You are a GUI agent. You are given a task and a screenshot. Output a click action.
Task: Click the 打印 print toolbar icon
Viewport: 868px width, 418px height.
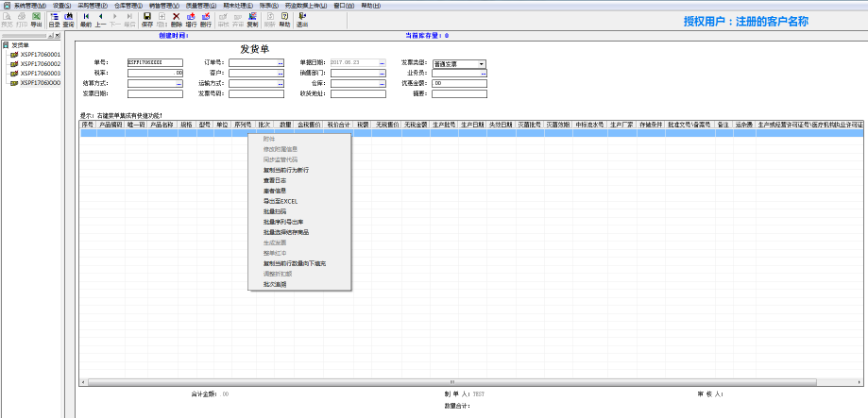click(21, 20)
